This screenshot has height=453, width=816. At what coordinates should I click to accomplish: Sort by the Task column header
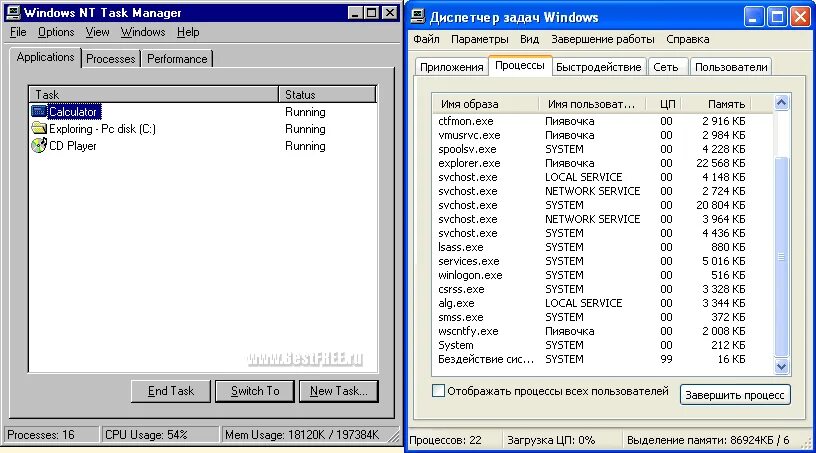coord(154,95)
